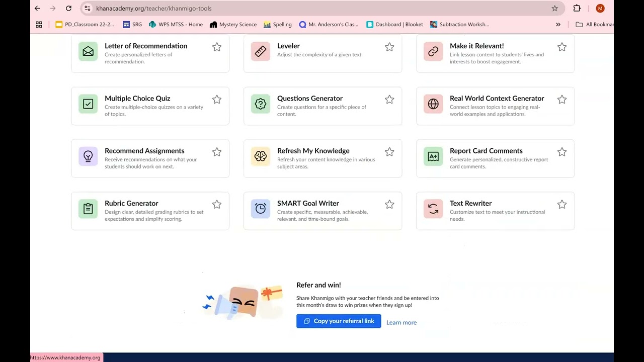The image size is (644, 362).
Task: Expand the hidden bookmarks chevron
Action: pyautogui.click(x=558, y=24)
